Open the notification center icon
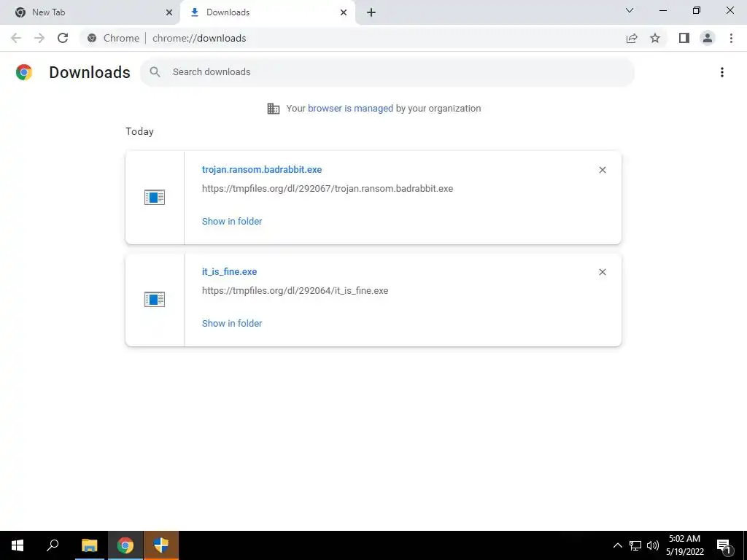 tap(724, 545)
